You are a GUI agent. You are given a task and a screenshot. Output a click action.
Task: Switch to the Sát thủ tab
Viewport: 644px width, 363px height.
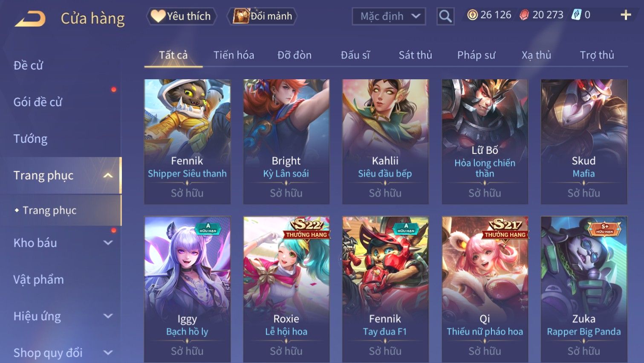(415, 55)
